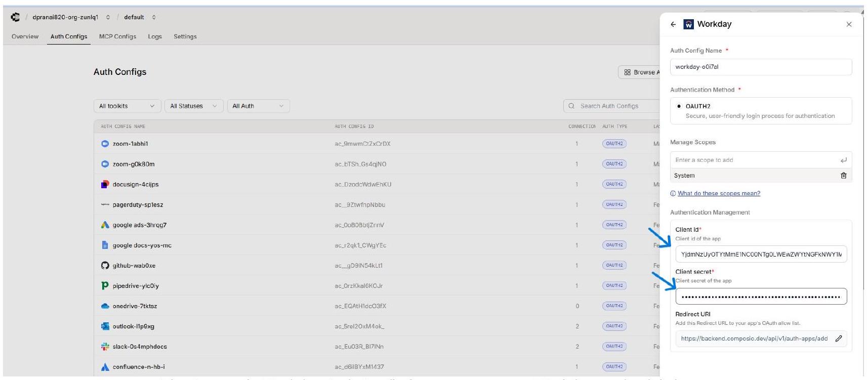The height and width of the screenshot is (380, 868).
Task: Open the All toolkits dropdown
Action: point(127,106)
